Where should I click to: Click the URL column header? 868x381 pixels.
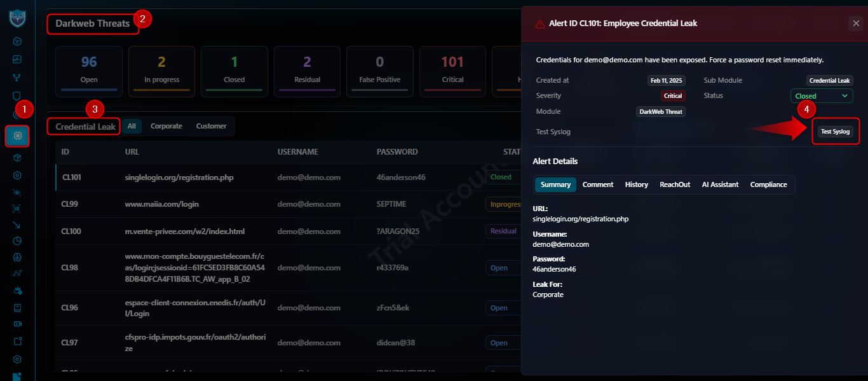pos(132,152)
